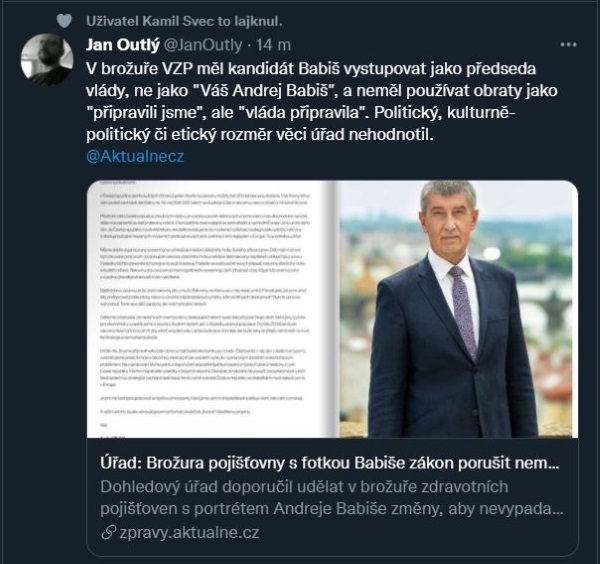This screenshot has width=600, height=564.
Task: Click the tweet text about the VZP brochure
Action: 321,101
